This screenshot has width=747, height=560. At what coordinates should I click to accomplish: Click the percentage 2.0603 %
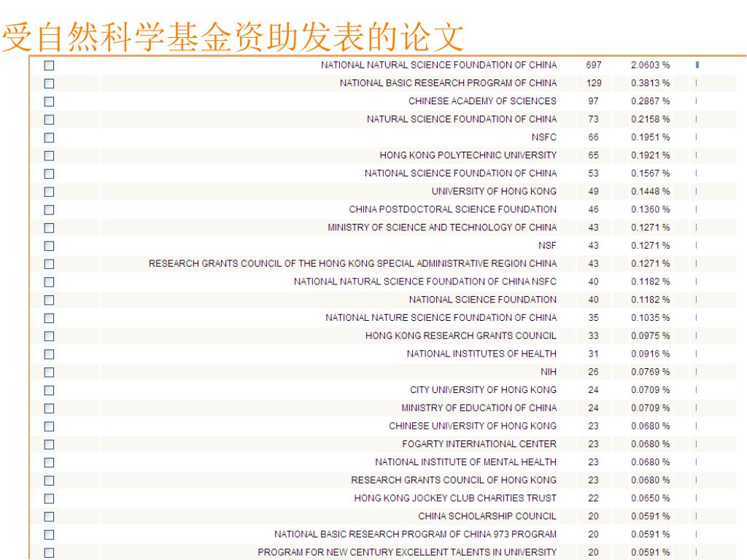[650, 65]
